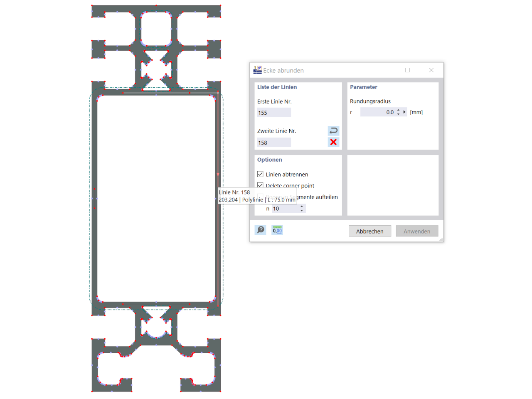Image resolution: width=532 pixels, height=399 pixels.
Task: Click the Rundungsradius label
Action: coord(370,101)
